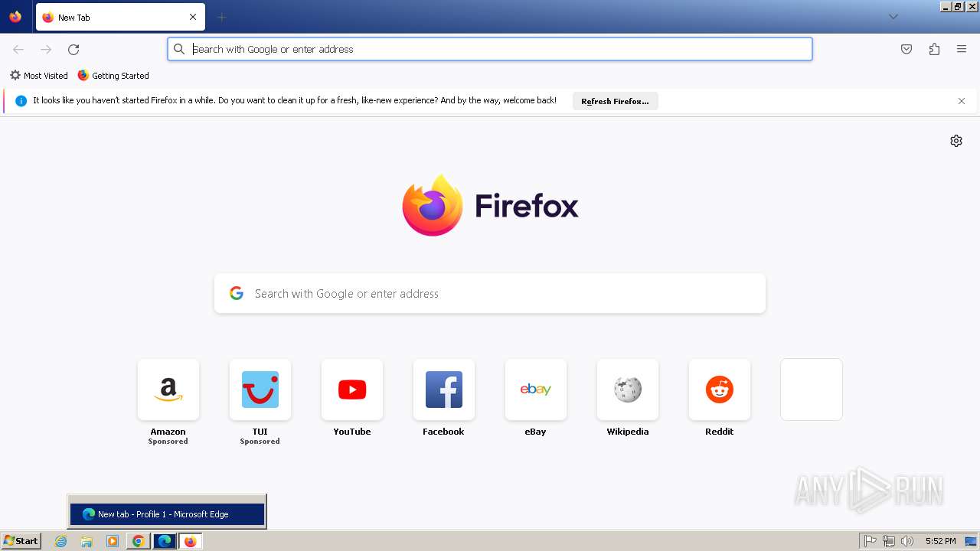Dismiss the refresh notification bar
Viewport: 980px width, 551px height.
point(962,101)
